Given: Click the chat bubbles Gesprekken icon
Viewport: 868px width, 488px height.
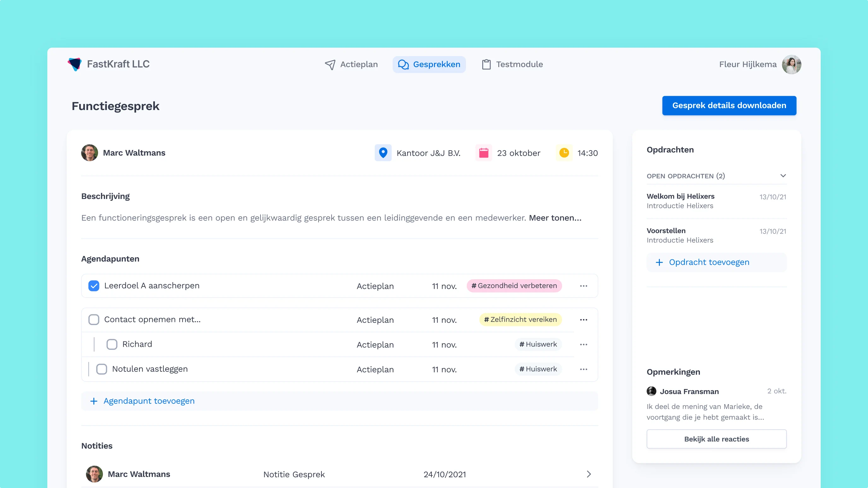Looking at the screenshot, I should 403,64.
